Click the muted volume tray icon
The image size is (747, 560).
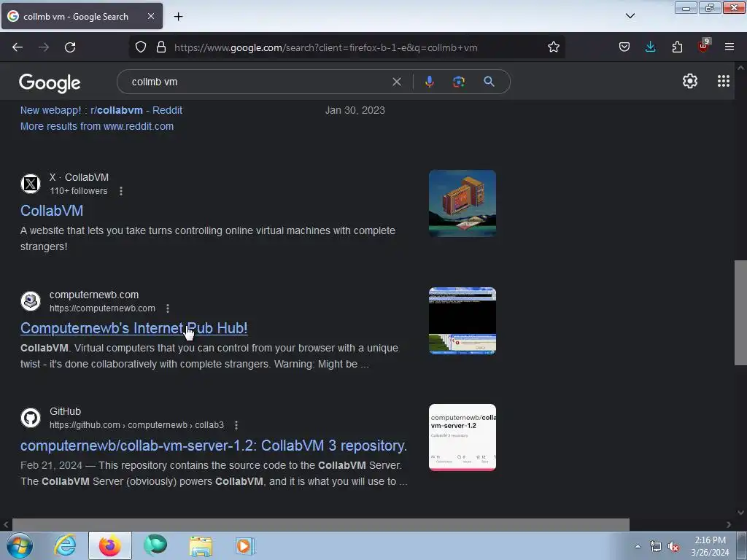pos(673,546)
